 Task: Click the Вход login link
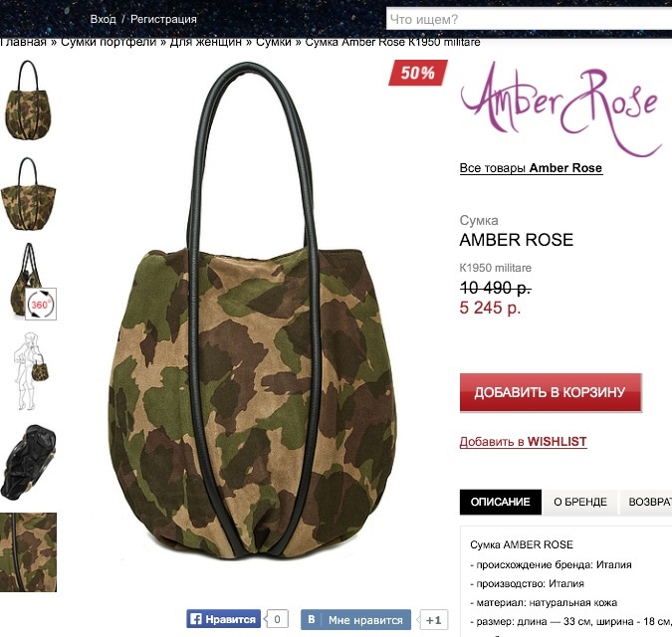(x=103, y=19)
